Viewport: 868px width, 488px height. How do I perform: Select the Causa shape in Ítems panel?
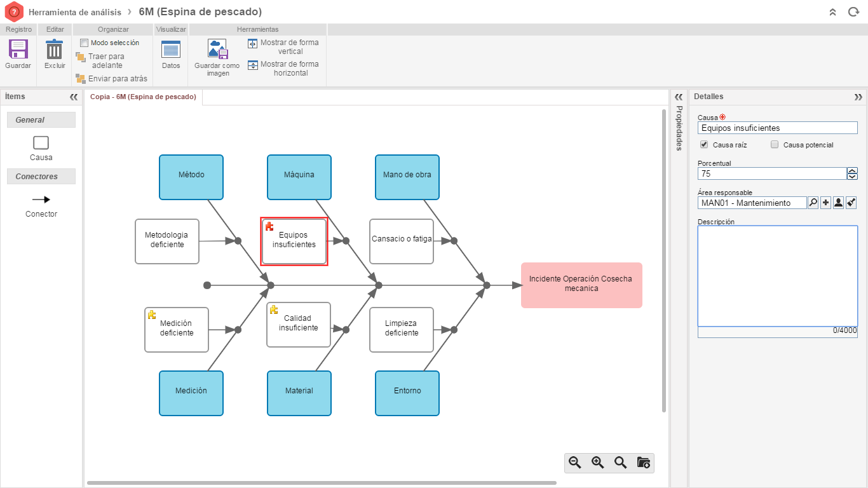click(x=41, y=143)
